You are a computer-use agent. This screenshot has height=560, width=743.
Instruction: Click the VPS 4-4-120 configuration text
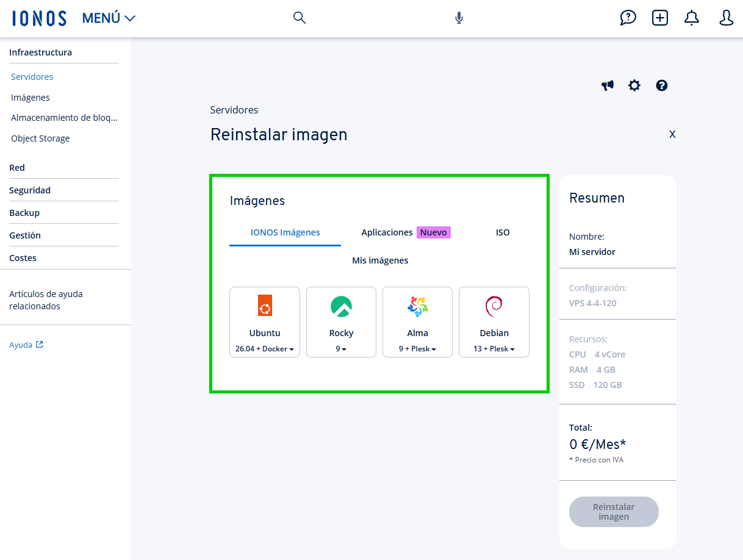click(593, 303)
